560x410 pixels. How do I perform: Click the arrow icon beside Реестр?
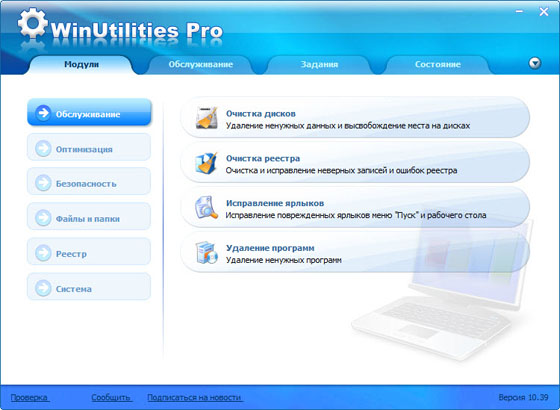click(43, 252)
